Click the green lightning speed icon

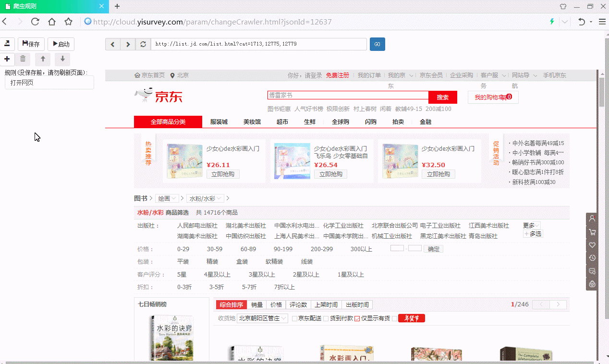552,22
